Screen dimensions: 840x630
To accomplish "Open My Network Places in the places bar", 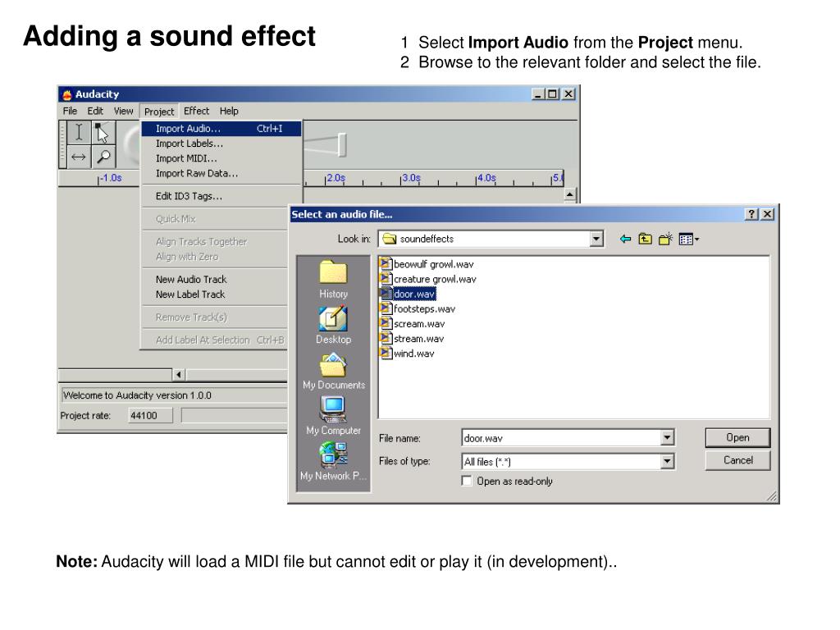I will coord(333,461).
